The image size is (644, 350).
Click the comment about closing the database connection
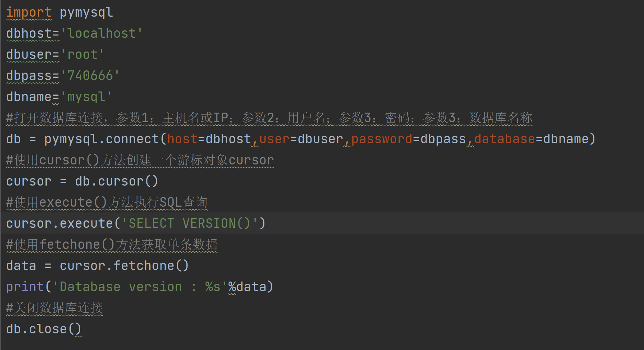click(x=54, y=308)
